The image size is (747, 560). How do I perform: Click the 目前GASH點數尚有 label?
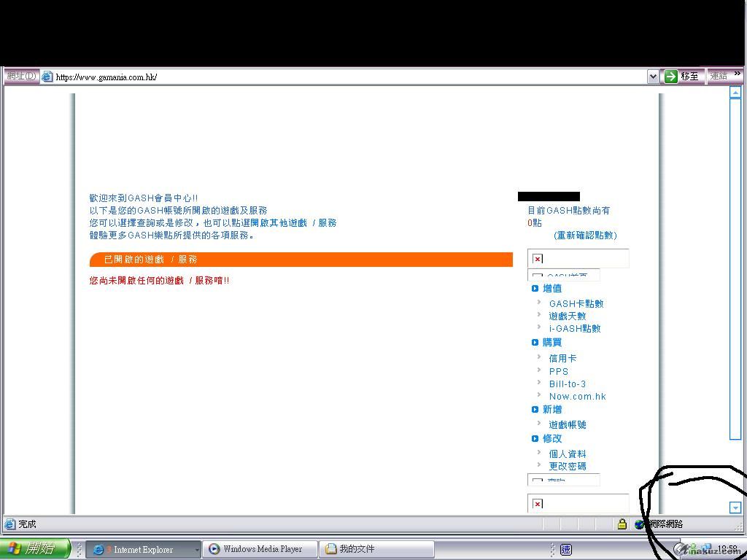pos(569,211)
